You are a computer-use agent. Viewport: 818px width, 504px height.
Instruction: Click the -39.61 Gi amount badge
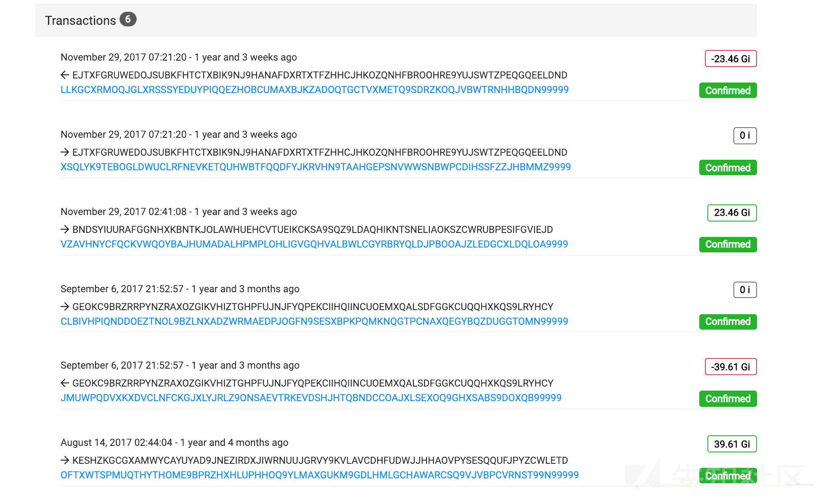click(x=731, y=367)
